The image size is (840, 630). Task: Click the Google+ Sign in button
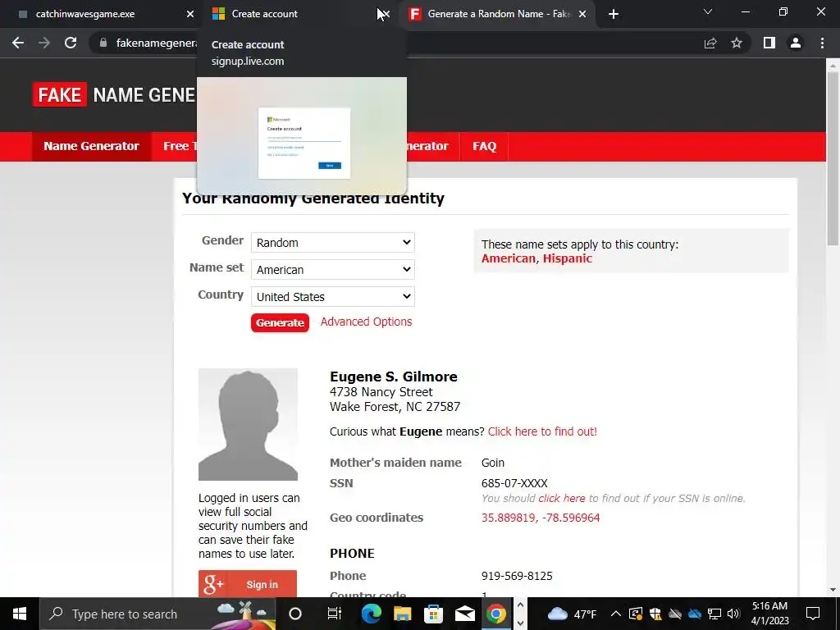(x=248, y=583)
